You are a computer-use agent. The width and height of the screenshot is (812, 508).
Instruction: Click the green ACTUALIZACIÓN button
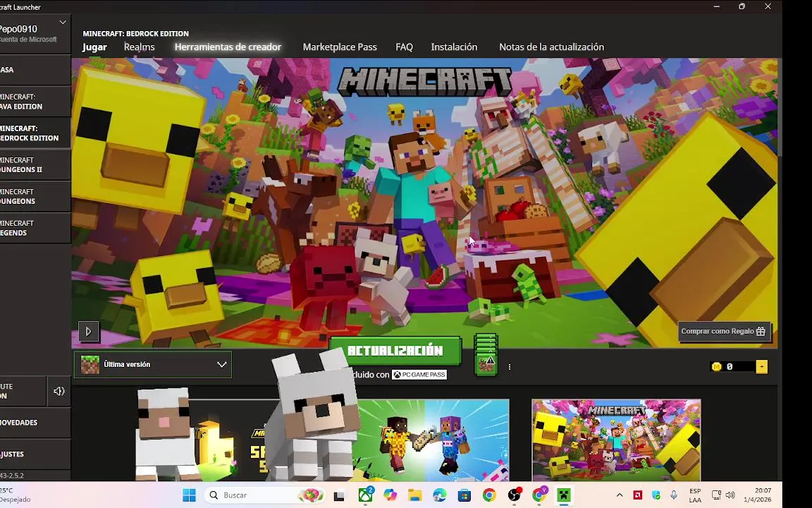pos(395,351)
